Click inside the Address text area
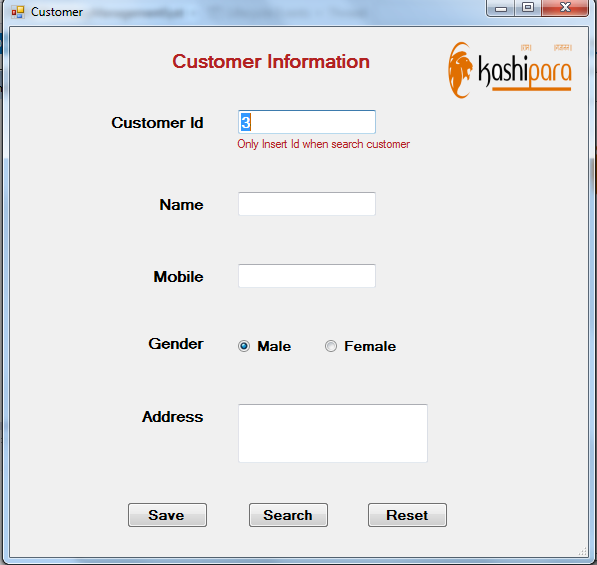 pyautogui.click(x=333, y=433)
